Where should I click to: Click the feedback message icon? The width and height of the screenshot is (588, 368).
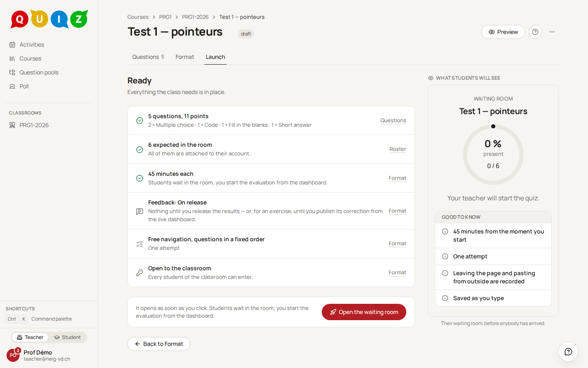tap(140, 211)
